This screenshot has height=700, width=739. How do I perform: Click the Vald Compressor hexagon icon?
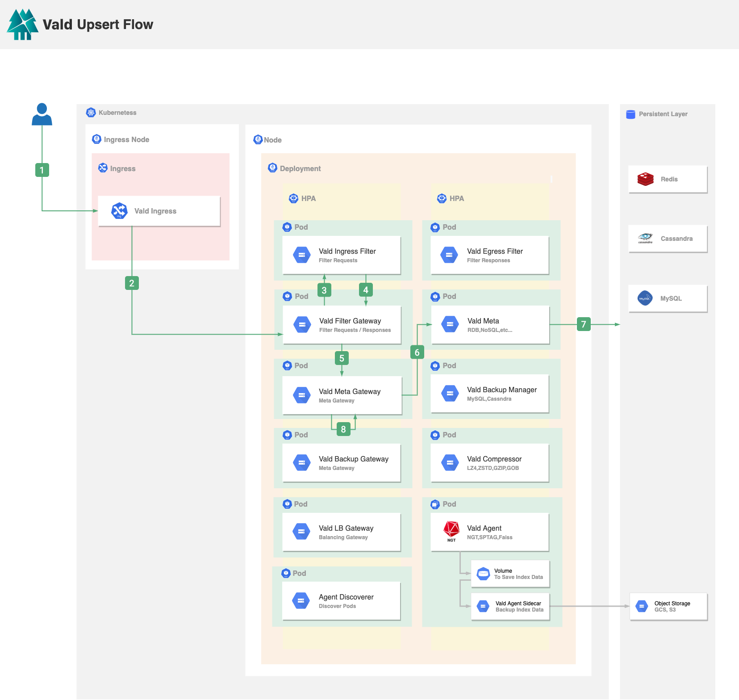(x=450, y=463)
